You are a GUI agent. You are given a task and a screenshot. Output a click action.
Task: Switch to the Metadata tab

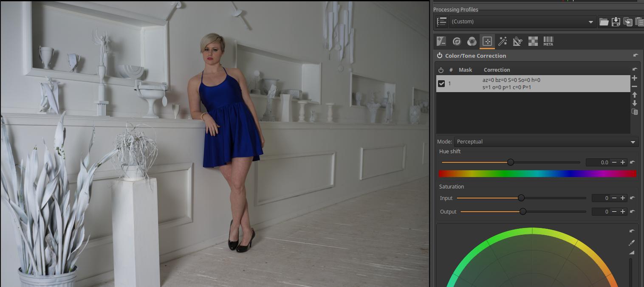[548, 41]
